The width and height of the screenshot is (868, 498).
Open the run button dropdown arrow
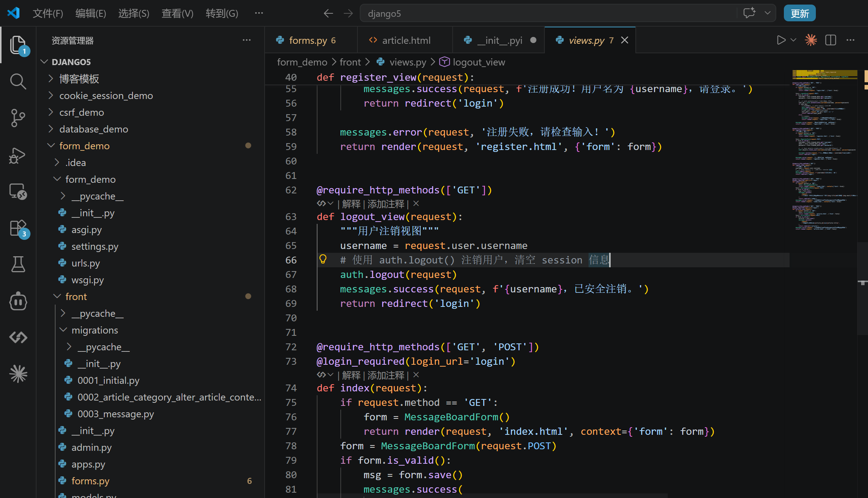coord(793,40)
